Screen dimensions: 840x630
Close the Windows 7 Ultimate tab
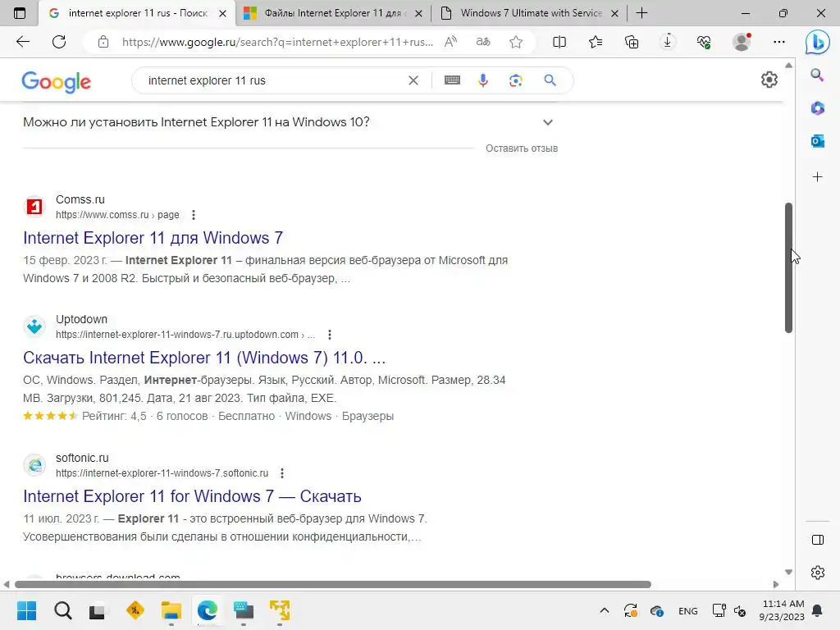pos(615,13)
